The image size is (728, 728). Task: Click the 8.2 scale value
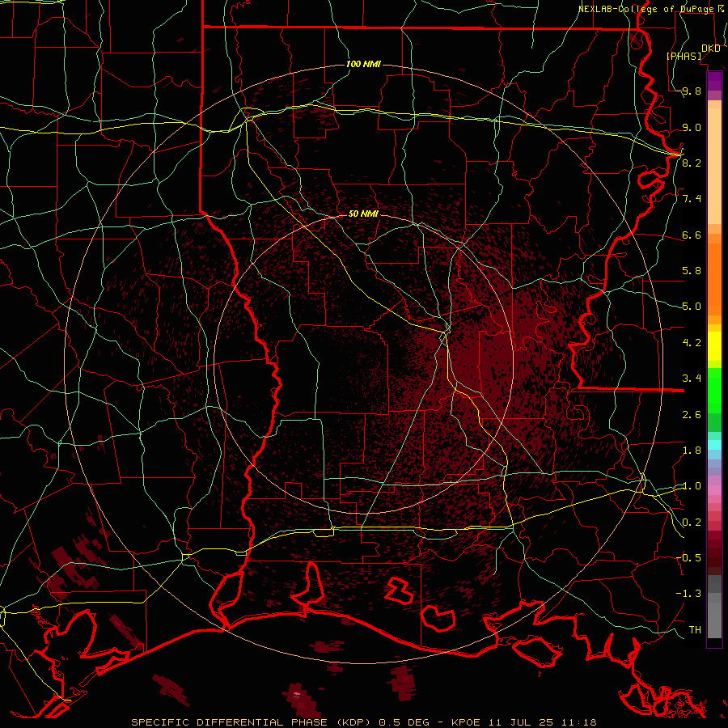pyautogui.click(x=692, y=163)
